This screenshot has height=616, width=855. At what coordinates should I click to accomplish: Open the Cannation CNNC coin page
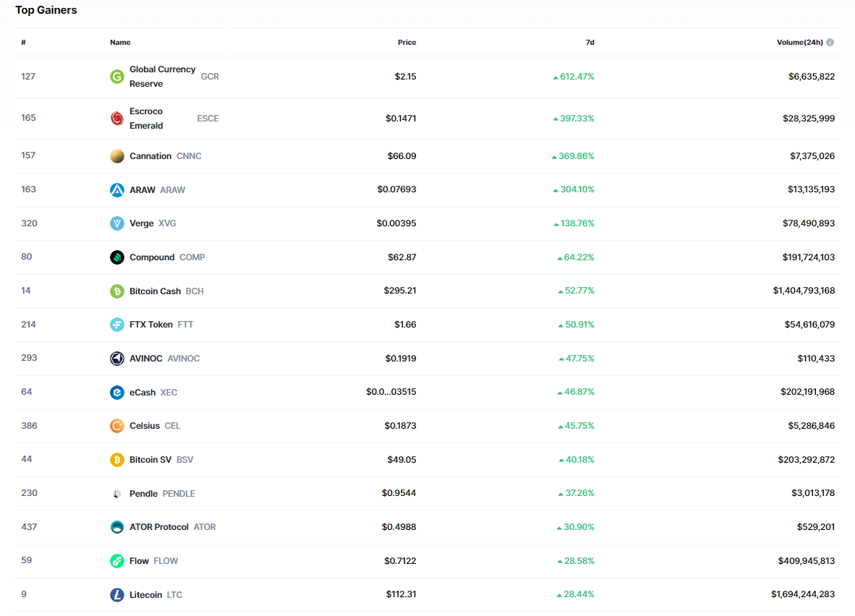(x=150, y=156)
